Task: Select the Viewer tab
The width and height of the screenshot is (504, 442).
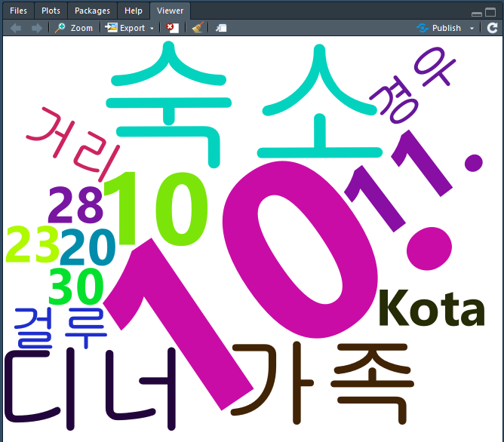Action: tap(170, 11)
